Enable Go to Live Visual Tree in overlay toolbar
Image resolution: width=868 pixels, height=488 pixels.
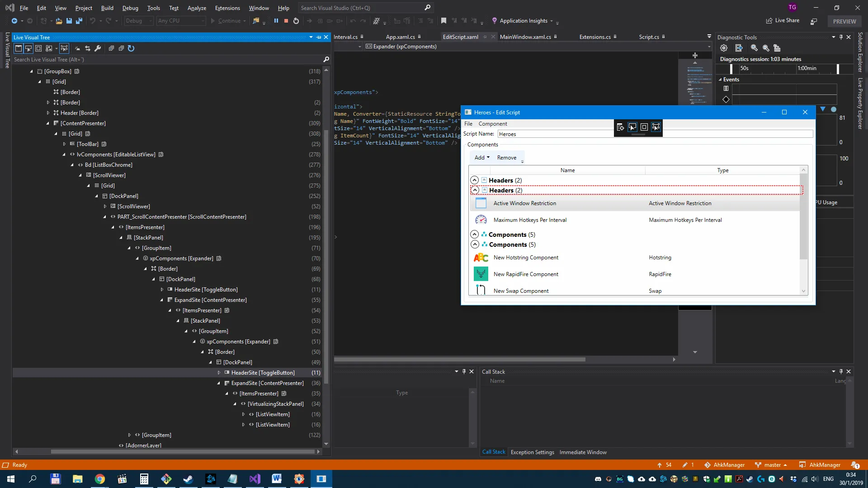point(620,127)
